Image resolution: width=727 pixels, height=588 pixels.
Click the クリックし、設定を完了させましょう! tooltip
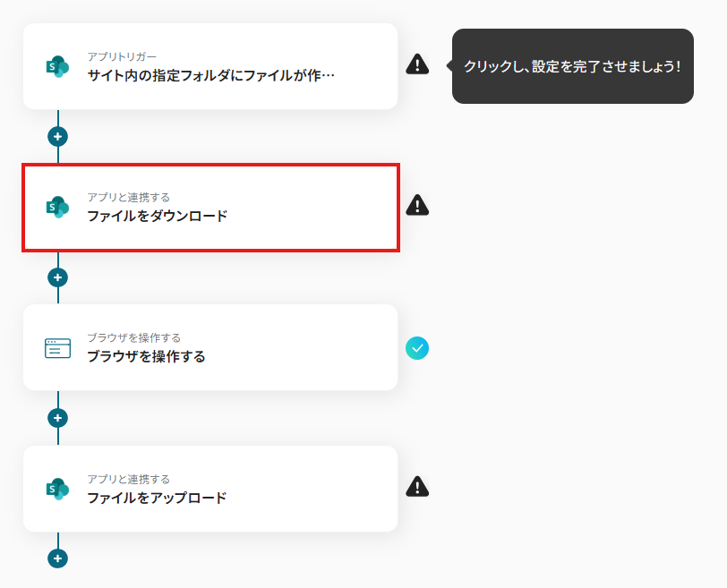(573, 66)
